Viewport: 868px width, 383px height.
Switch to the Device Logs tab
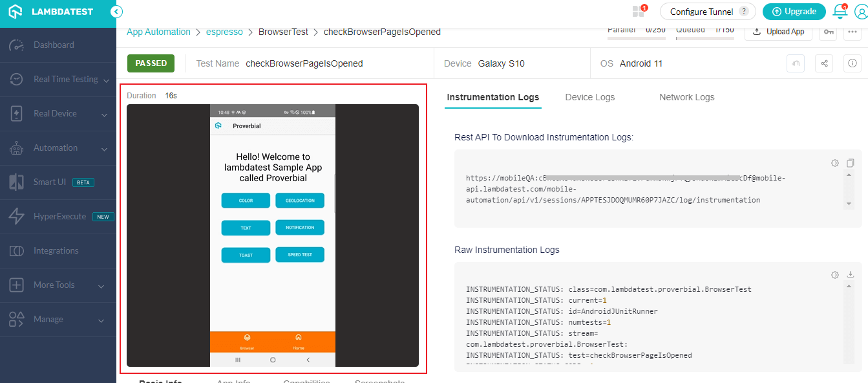tap(589, 97)
